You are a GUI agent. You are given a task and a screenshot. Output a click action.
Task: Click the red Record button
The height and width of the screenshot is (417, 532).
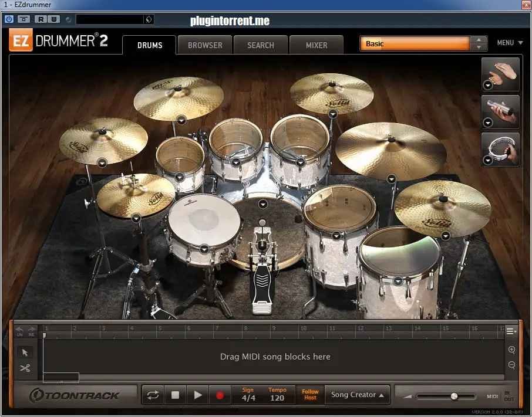[220, 395]
